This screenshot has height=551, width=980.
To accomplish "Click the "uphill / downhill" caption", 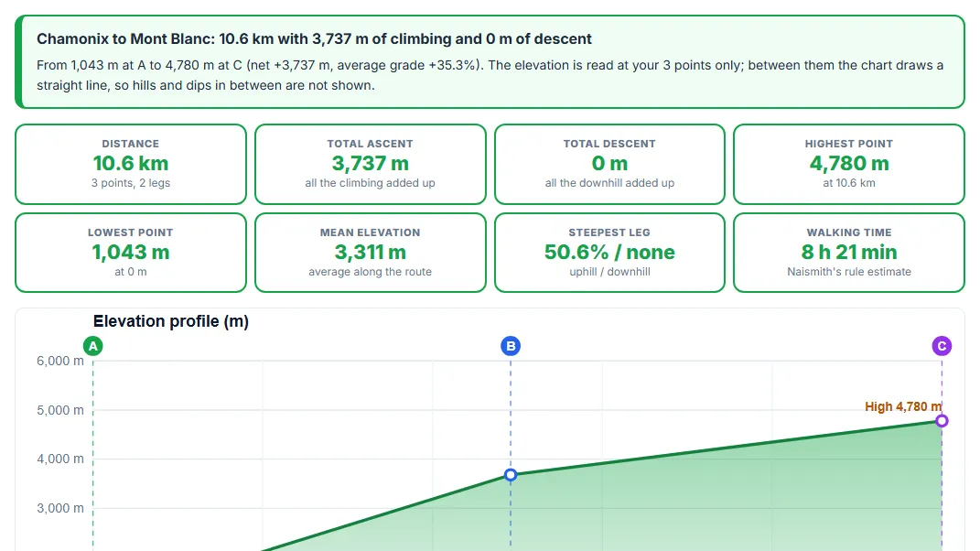I will pos(609,272).
